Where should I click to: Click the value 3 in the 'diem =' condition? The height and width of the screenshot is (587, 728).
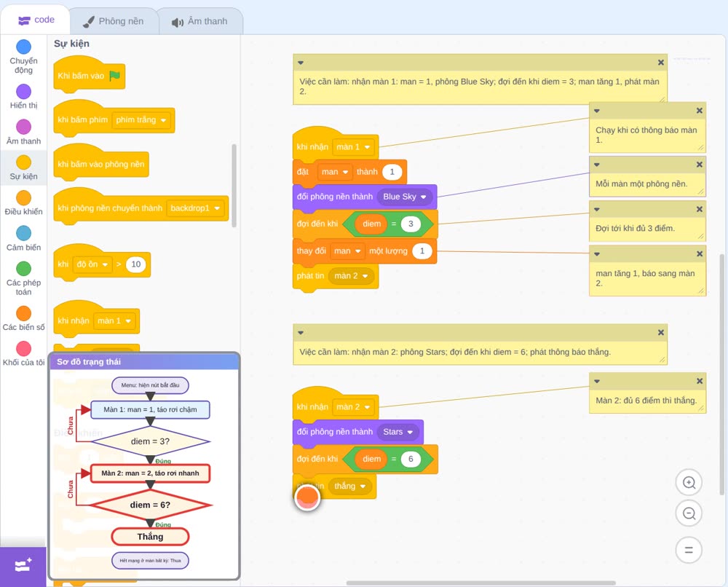click(x=411, y=224)
